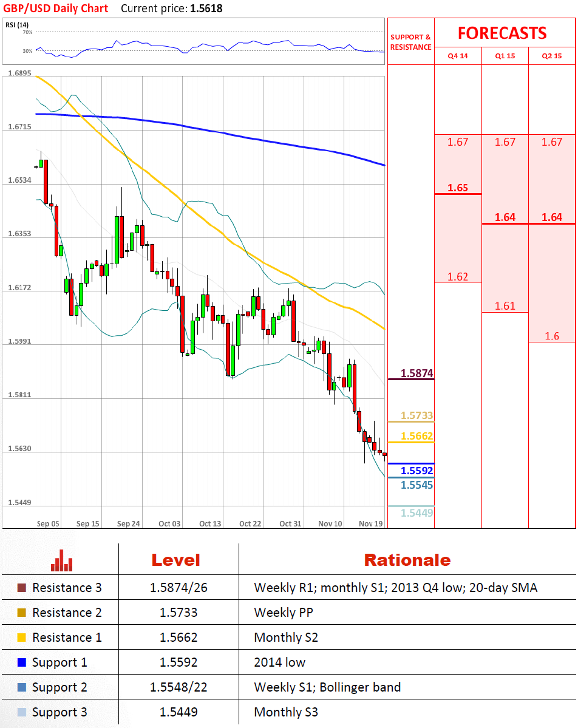Click the Nov 19 date axis label
This screenshot has width=578, height=728.
371,524
